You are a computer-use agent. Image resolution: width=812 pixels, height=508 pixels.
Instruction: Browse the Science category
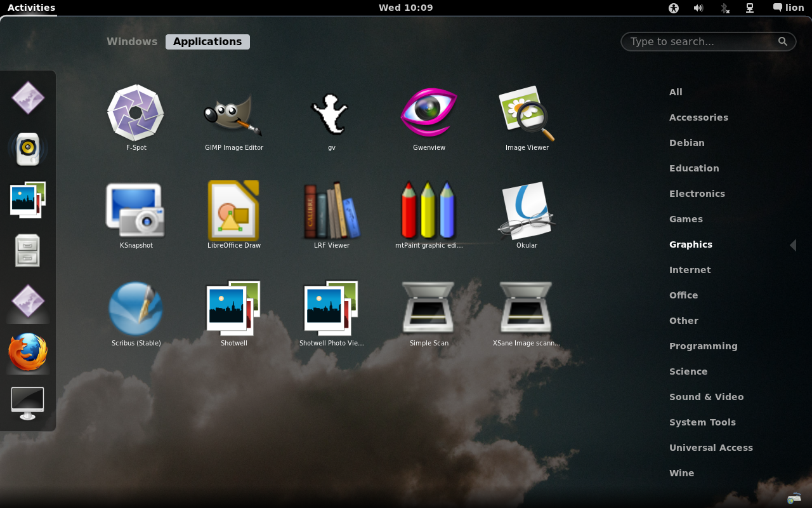(x=688, y=371)
